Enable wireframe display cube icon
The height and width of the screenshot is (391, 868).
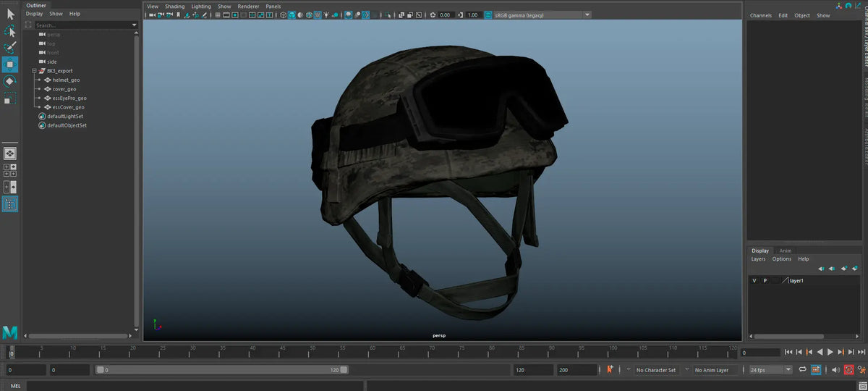coord(283,14)
